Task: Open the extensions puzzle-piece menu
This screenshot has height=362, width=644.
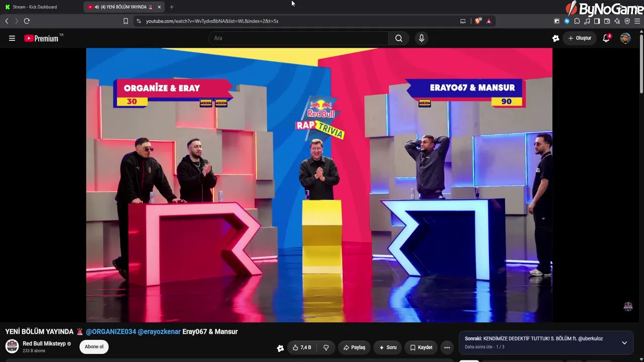Action: (577, 21)
